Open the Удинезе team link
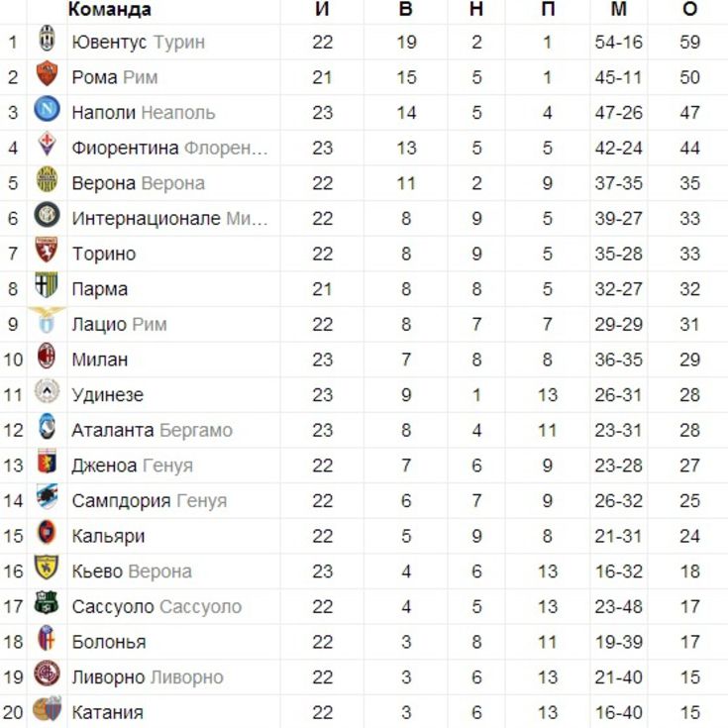 pos(107,395)
